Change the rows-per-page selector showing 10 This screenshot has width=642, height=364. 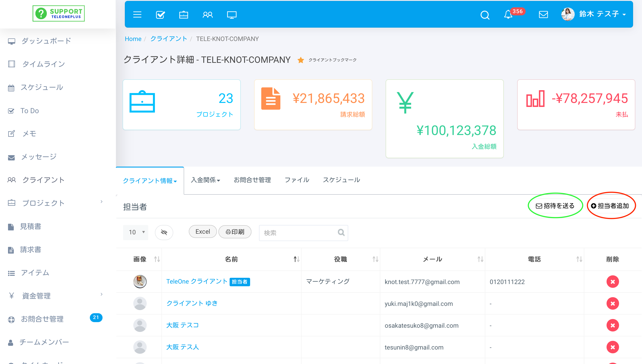point(136,231)
